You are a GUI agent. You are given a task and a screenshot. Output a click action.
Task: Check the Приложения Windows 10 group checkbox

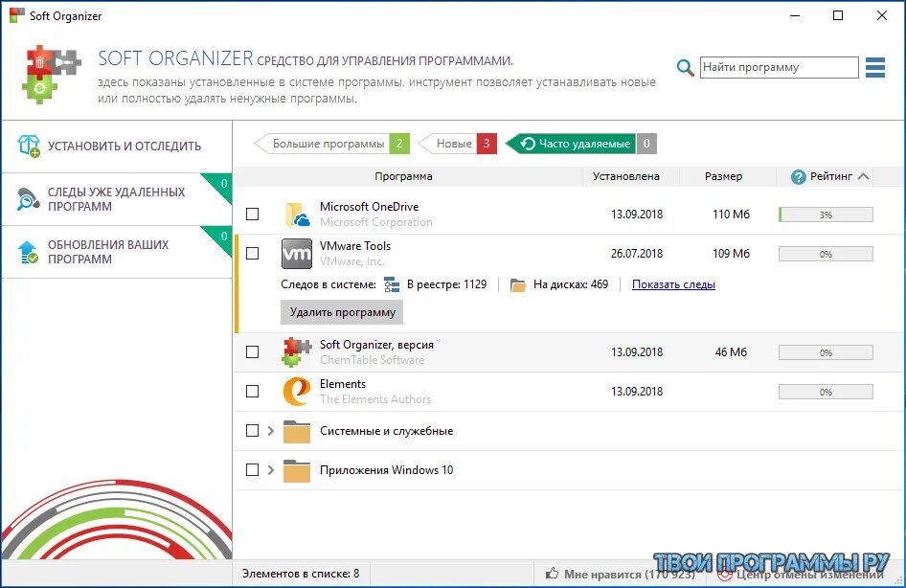pyautogui.click(x=253, y=470)
